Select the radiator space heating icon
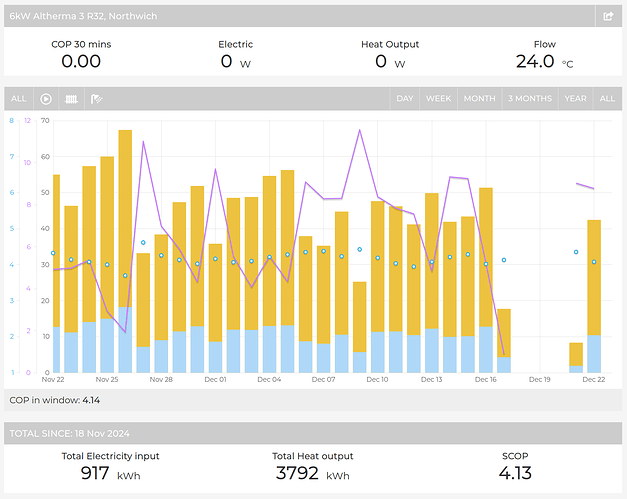The width and height of the screenshot is (627, 499). [x=72, y=99]
